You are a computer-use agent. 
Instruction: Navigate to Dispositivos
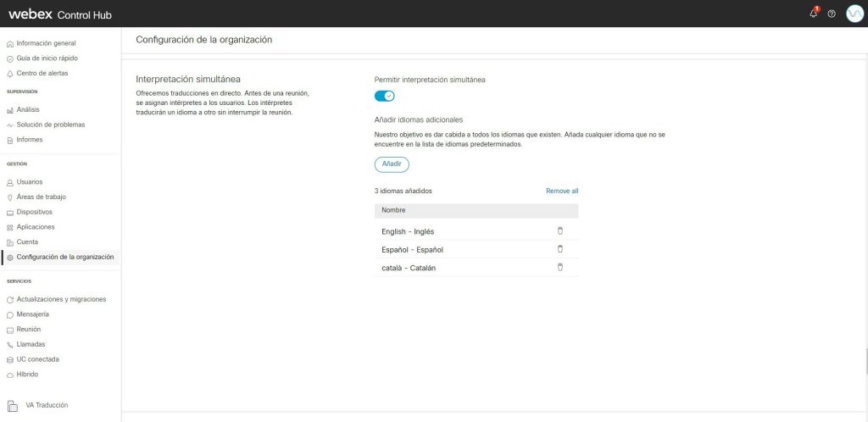coord(35,212)
